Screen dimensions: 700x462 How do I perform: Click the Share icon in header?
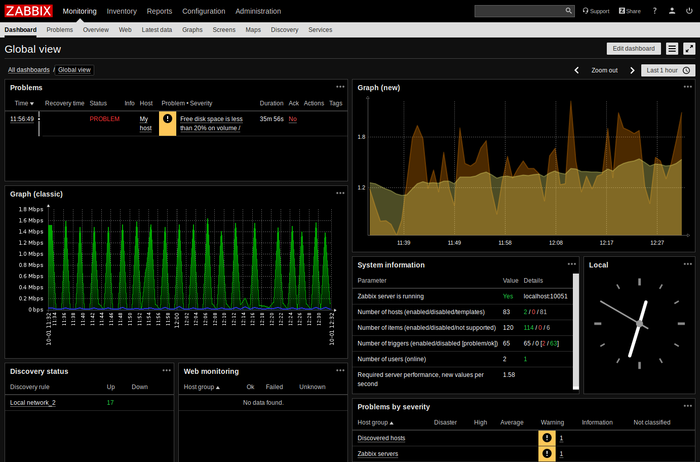629,11
